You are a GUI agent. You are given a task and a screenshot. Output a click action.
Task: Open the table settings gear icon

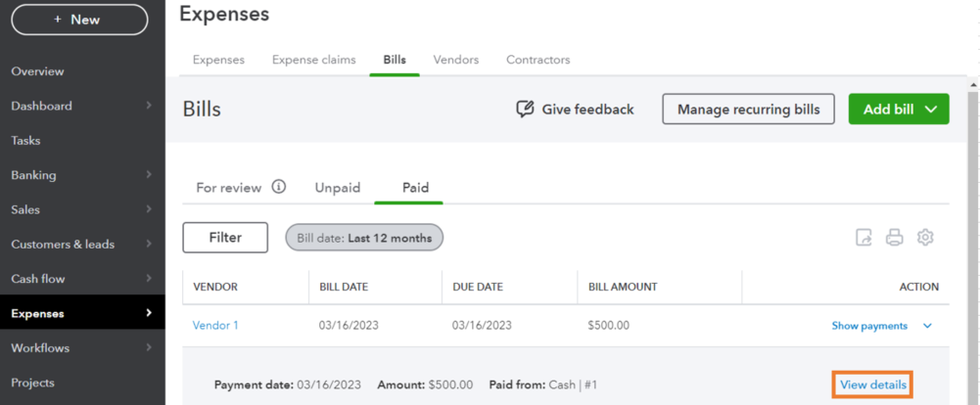pyautogui.click(x=925, y=238)
